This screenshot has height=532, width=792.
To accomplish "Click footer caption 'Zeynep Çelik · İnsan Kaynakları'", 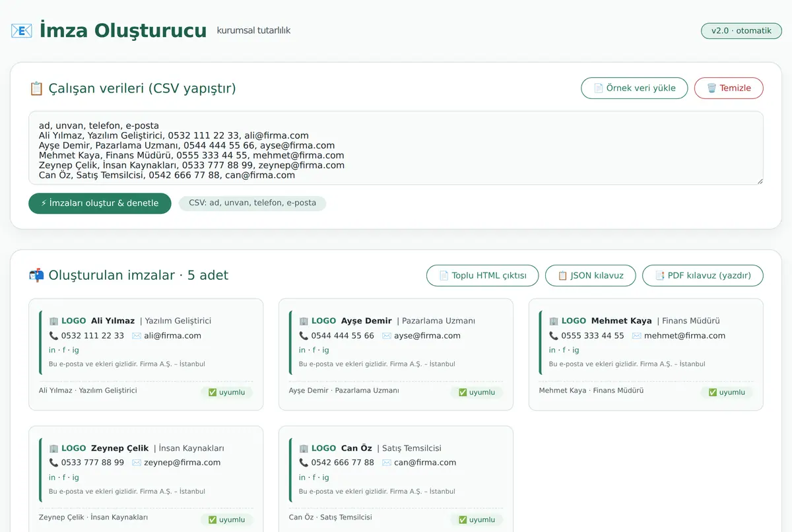I will [x=93, y=517].
